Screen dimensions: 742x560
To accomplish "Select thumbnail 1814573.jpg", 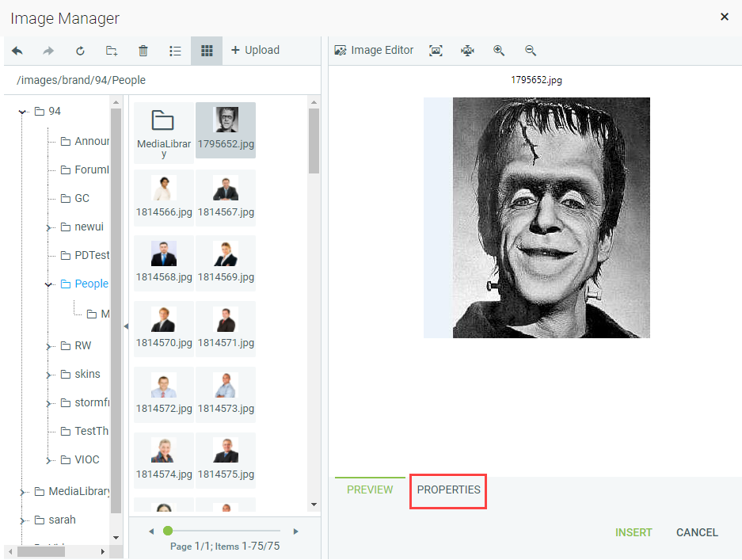I will click(x=226, y=394).
